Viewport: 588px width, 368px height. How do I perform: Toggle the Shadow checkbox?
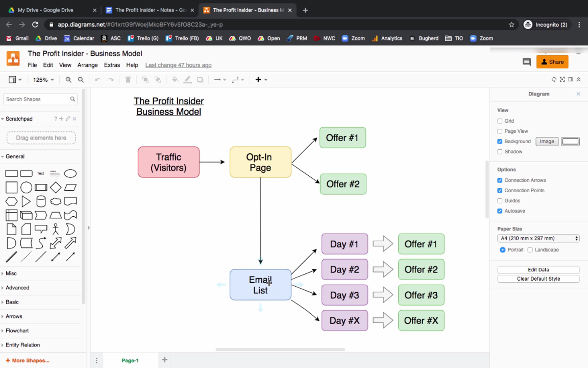pyautogui.click(x=500, y=152)
